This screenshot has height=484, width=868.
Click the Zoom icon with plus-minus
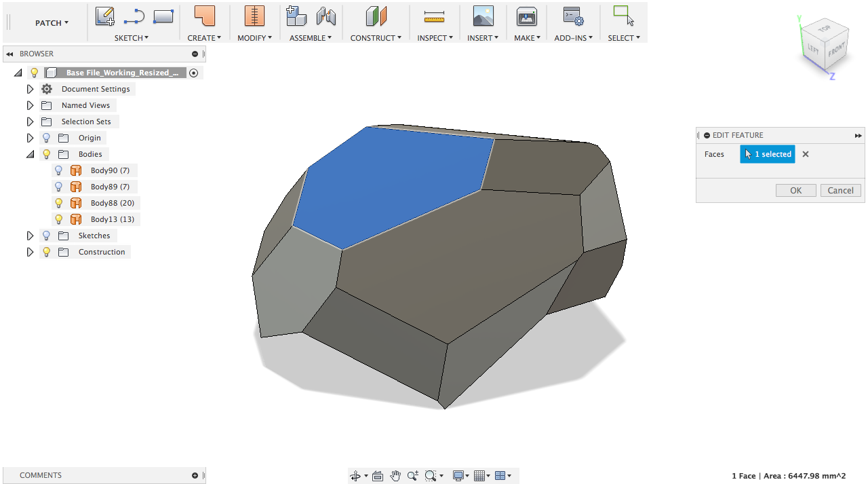[x=412, y=476]
